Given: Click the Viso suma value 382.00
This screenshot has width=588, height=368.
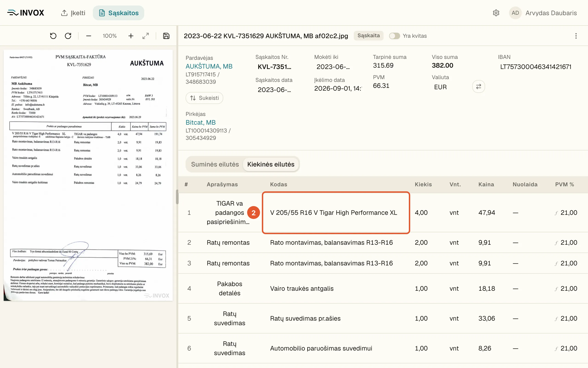Looking at the screenshot, I should [x=442, y=65].
